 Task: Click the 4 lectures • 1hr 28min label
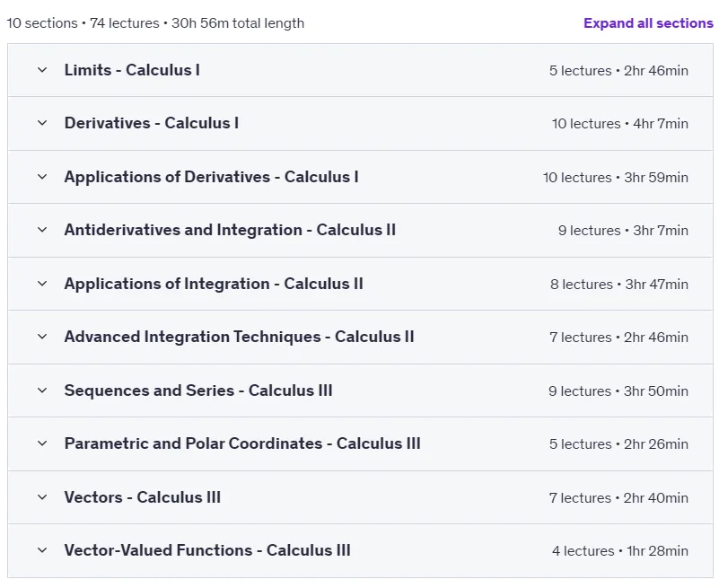(620, 550)
